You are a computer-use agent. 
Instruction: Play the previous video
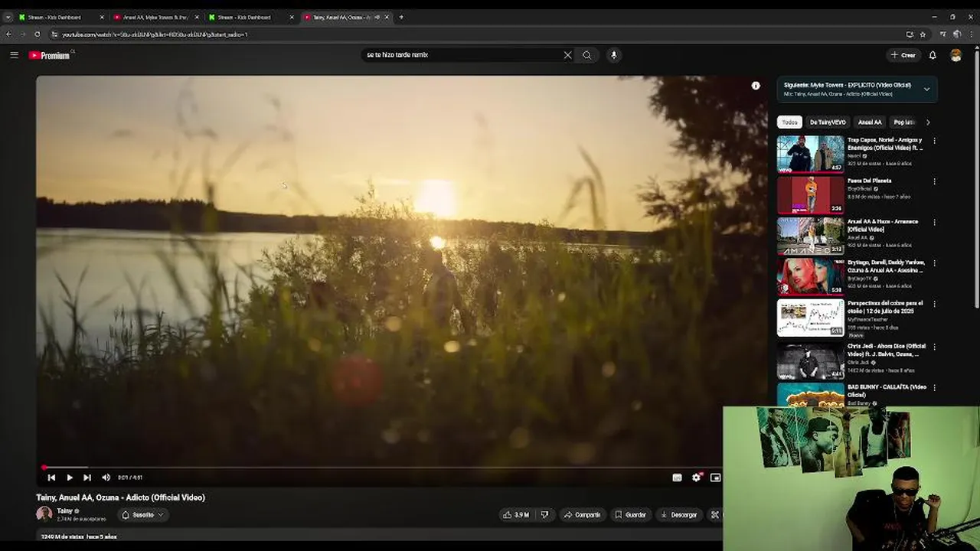coord(51,478)
